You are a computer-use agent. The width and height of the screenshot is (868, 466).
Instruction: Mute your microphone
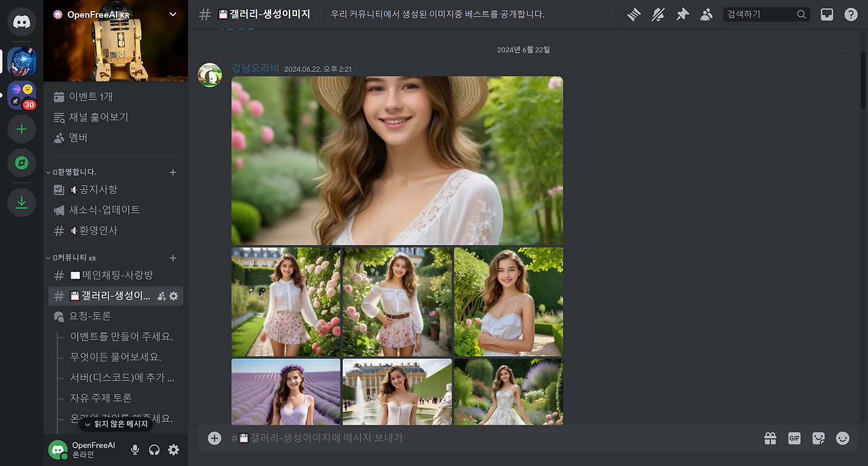134,449
